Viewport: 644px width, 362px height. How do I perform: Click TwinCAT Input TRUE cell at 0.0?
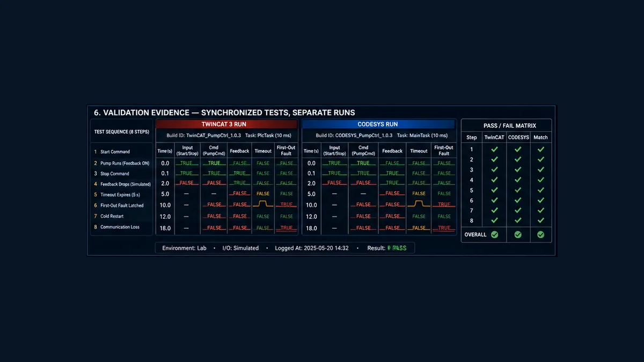[x=186, y=163]
